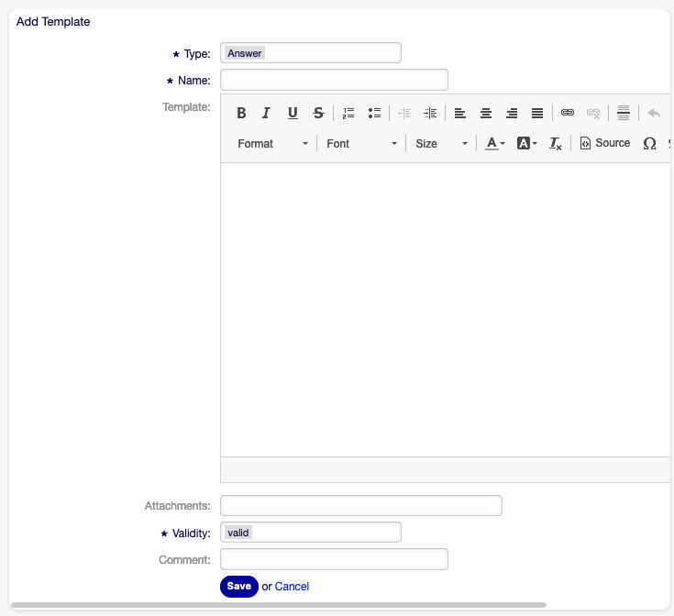Open the text color picker

pyautogui.click(x=495, y=143)
